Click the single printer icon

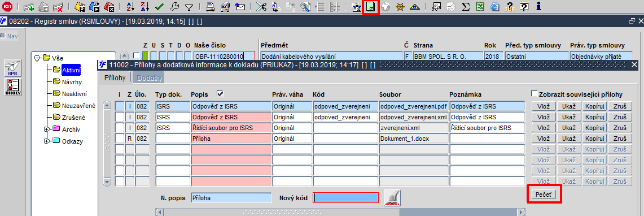(210, 7)
